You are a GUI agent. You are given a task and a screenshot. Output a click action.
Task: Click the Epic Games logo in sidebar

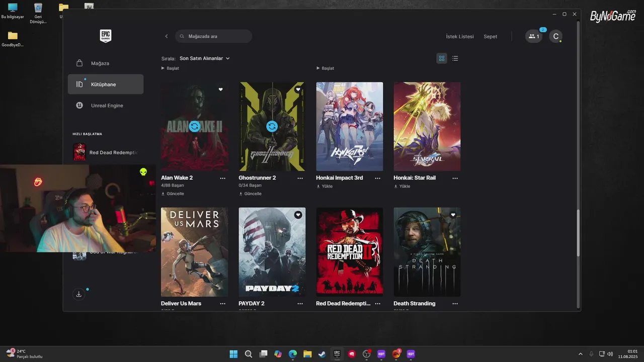tap(105, 36)
